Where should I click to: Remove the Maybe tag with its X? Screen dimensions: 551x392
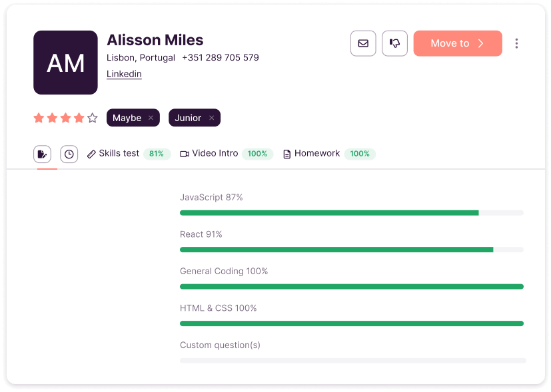pyautogui.click(x=151, y=118)
